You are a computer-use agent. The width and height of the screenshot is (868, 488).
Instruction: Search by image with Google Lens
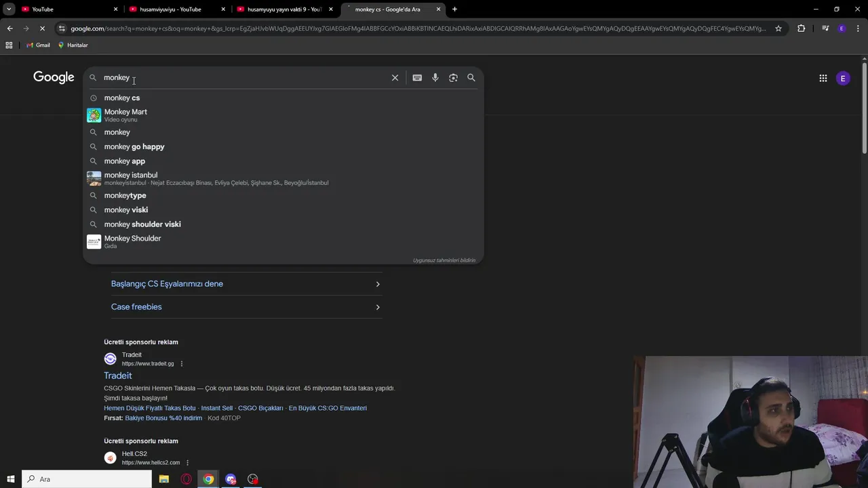click(x=453, y=78)
